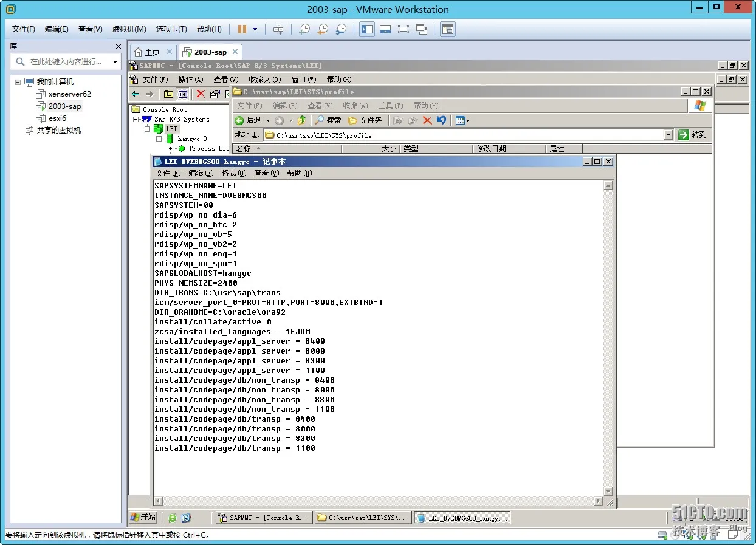Send Ctrl+Alt+Del to virtual machine icon
The image size is (756, 545).
[x=278, y=29]
